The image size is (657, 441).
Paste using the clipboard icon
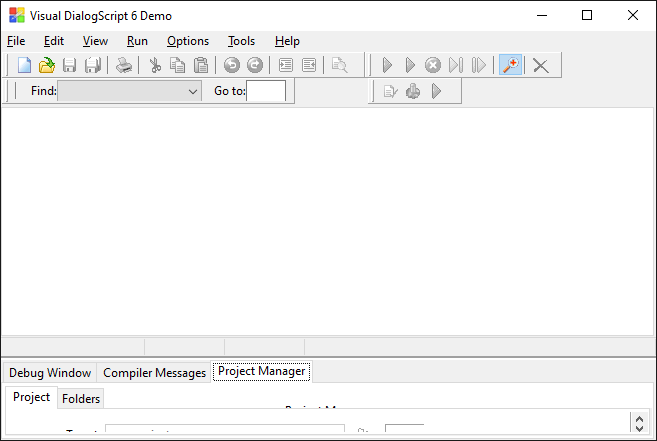(201, 65)
